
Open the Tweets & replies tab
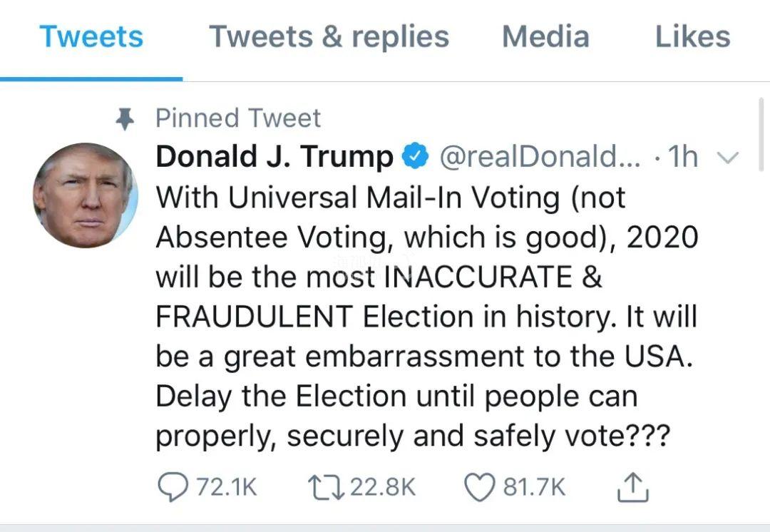(329, 37)
